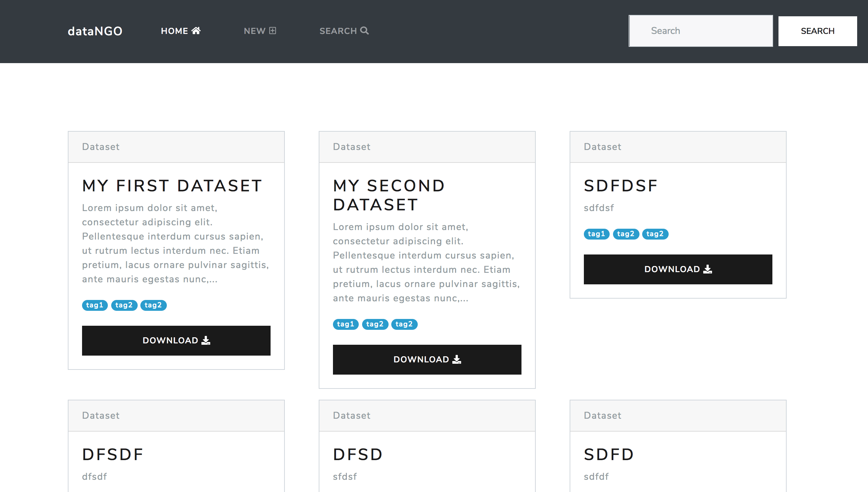Image resolution: width=868 pixels, height=492 pixels.
Task: Open the DFSDF dataset title
Action: coord(113,454)
